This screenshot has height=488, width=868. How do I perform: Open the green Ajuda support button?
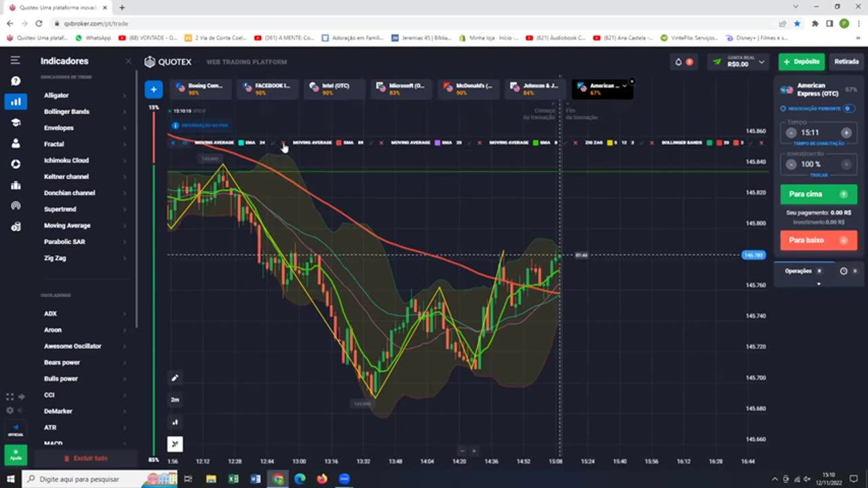click(x=16, y=454)
